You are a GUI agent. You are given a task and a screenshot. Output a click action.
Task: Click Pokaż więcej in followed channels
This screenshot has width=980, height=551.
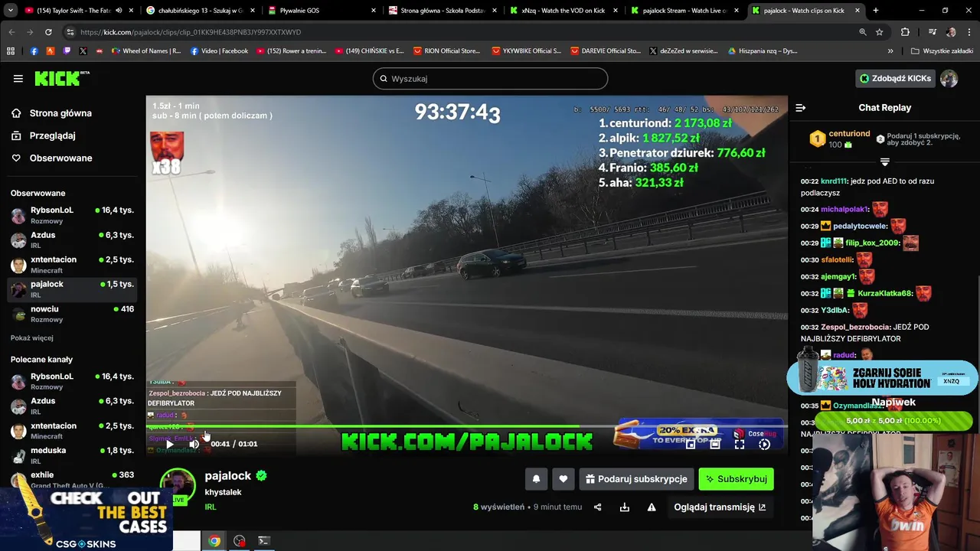tap(32, 337)
